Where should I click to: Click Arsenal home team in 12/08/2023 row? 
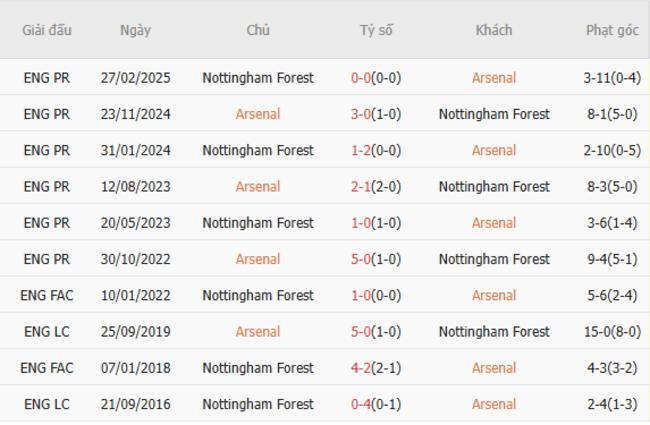click(x=257, y=187)
